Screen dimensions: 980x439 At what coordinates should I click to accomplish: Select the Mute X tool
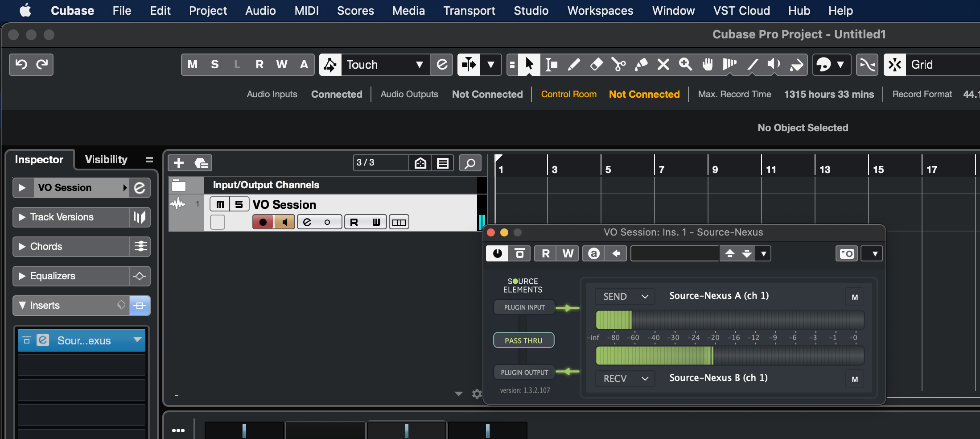click(663, 65)
